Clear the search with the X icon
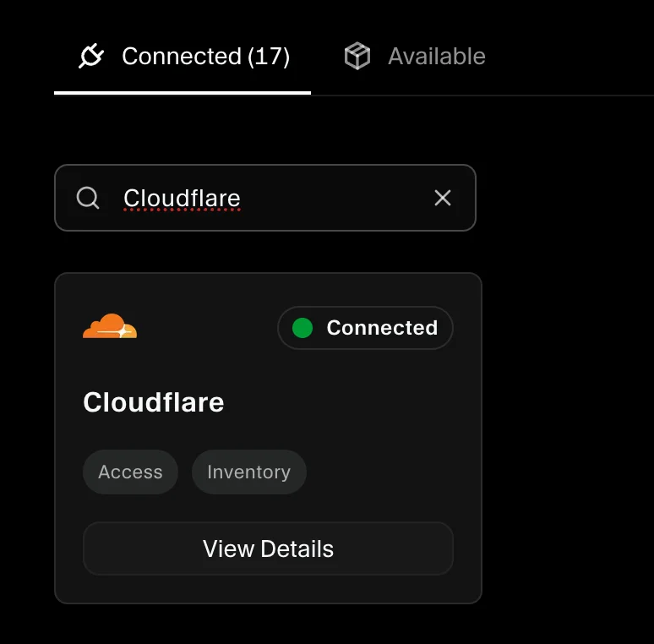This screenshot has width=654, height=644. coord(443,198)
